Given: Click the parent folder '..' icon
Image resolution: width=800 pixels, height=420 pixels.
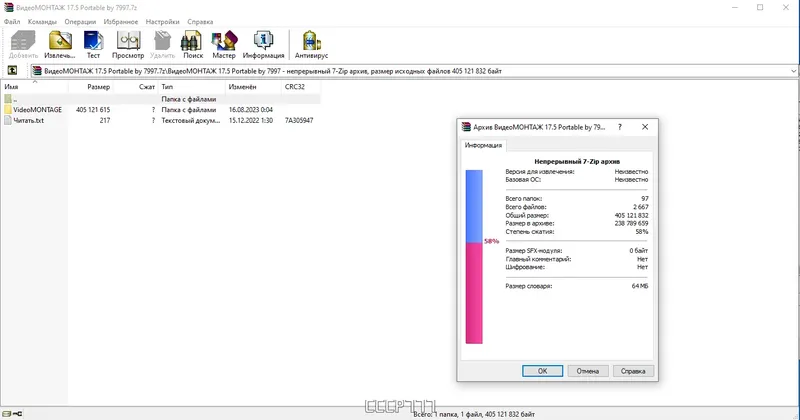Looking at the screenshot, I should coord(8,99).
